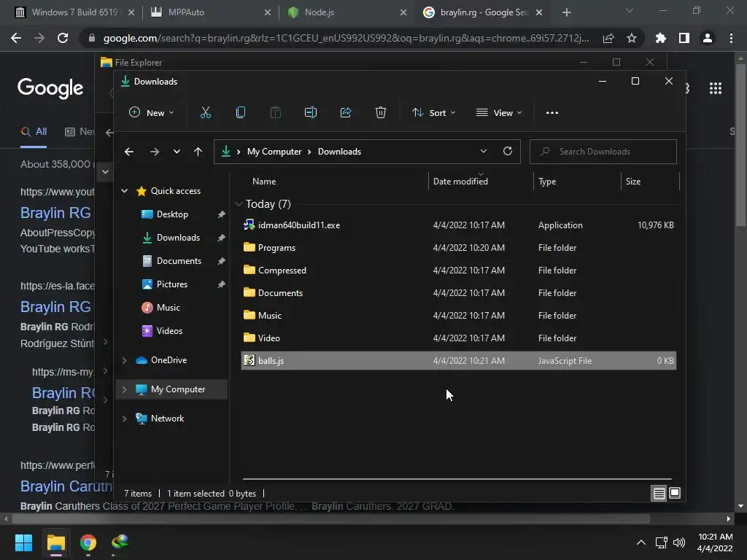Collapse the Quick access tree node
The image size is (747, 560).
pos(124,191)
